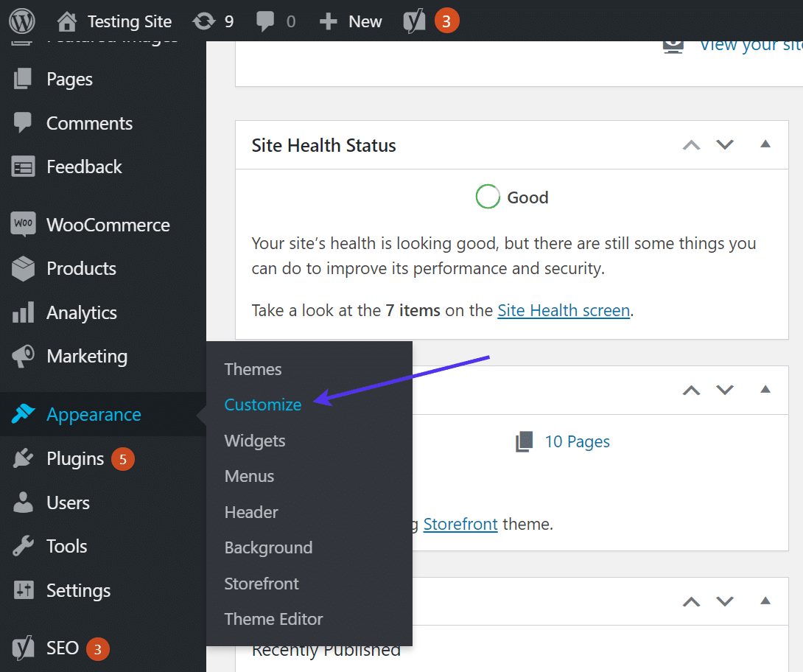Click the Marketing megaphone icon

(x=24, y=356)
